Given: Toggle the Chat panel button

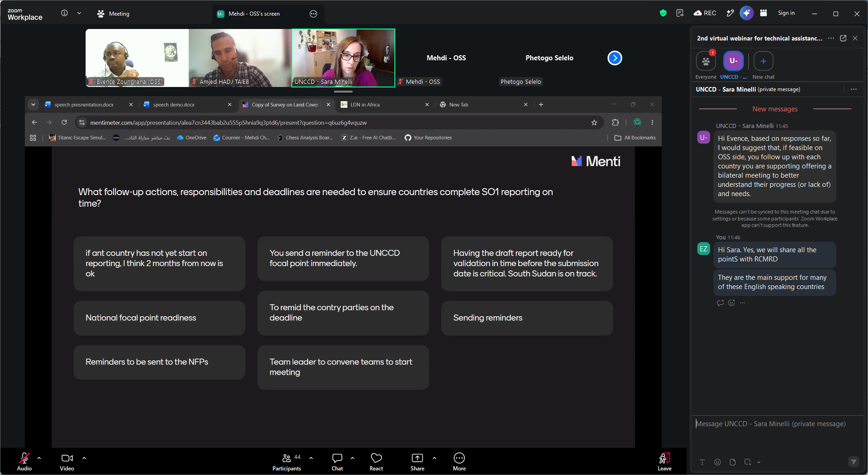Looking at the screenshot, I should (337, 462).
